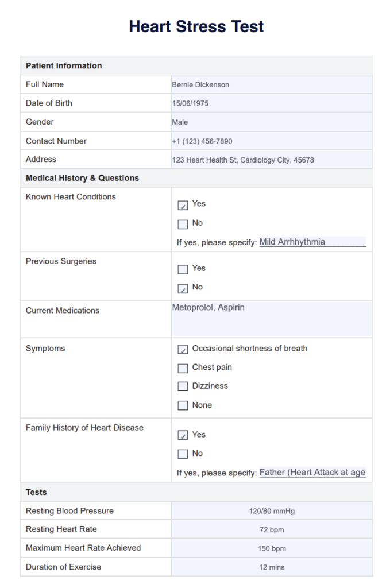390x588 pixels.
Task: Edit the Father Heart Attack specify field
Action: (x=312, y=473)
